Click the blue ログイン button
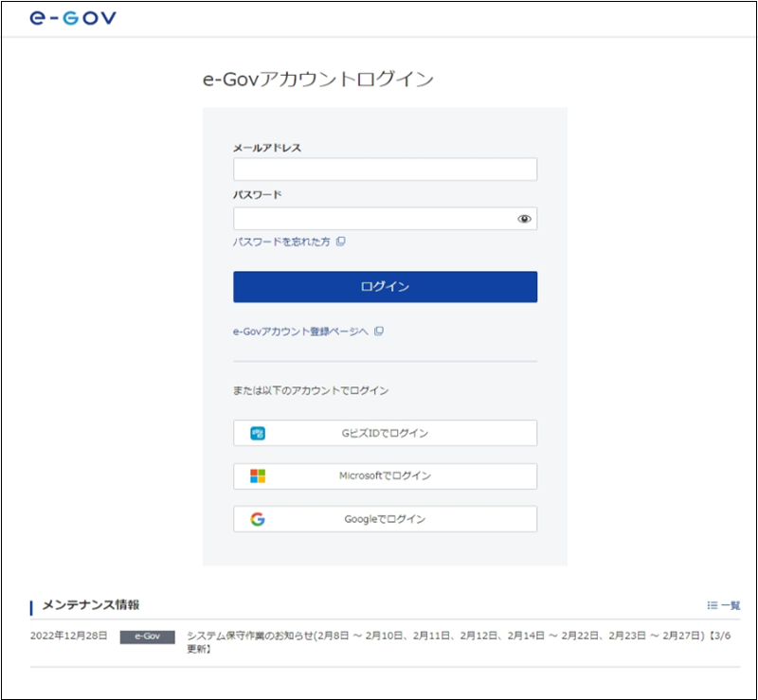Image resolution: width=758 pixels, height=700 pixels. [385, 287]
